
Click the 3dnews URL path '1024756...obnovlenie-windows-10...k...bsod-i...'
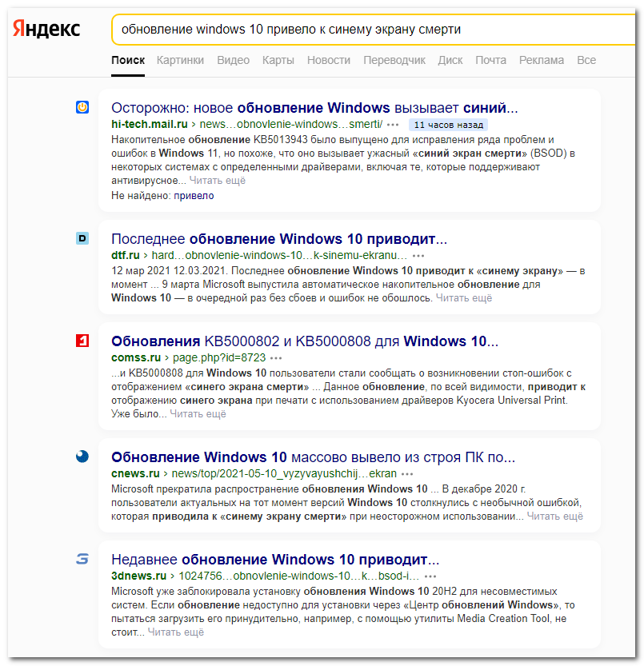click(x=299, y=576)
